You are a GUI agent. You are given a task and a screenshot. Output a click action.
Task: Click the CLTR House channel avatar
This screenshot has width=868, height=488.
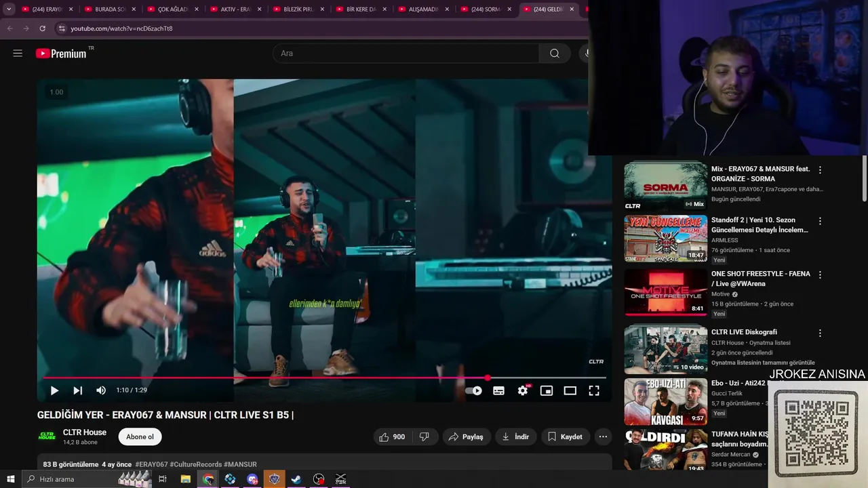[x=47, y=436]
